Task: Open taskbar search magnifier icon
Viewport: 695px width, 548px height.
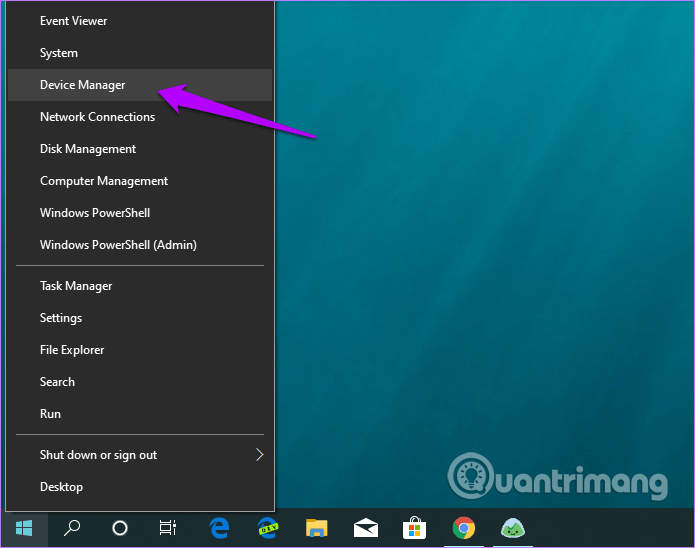Action: (72, 528)
